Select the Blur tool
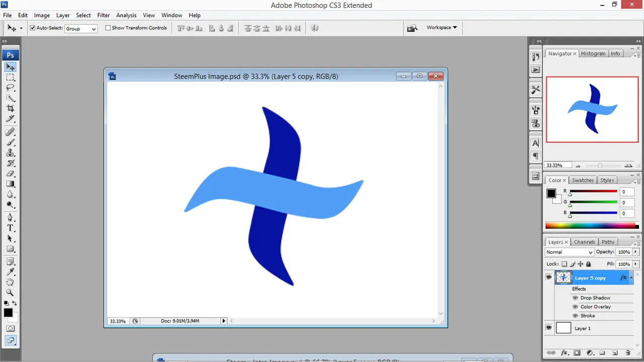 (10, 194)
